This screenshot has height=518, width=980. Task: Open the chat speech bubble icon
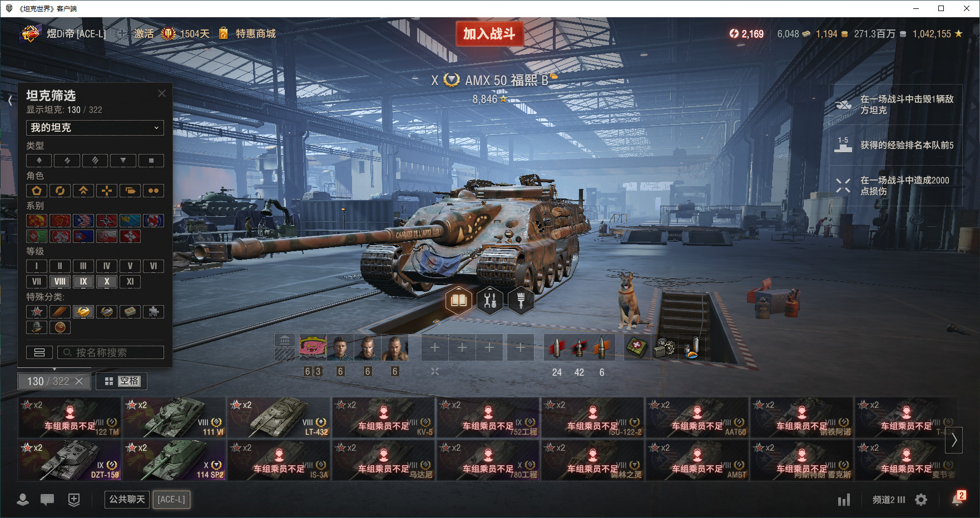point(47,500)
